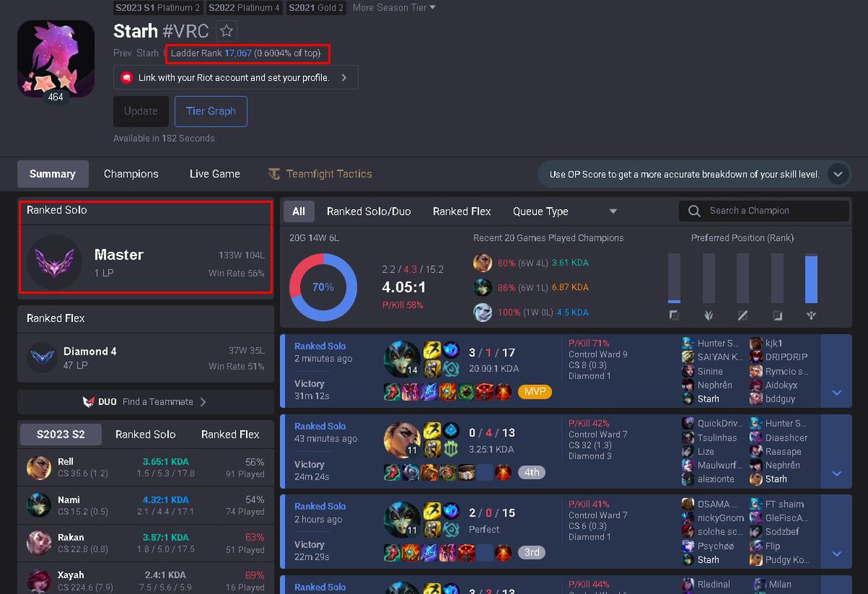Click the 3rd place badge
Screen dimensions: 868x594
[x=532, y=552]
